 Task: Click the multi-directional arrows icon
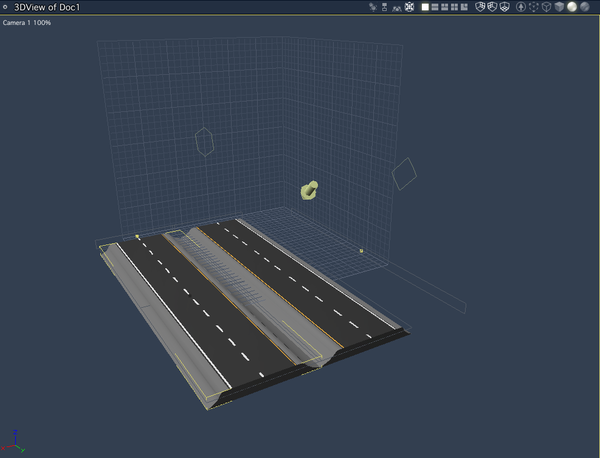[409, 7]
